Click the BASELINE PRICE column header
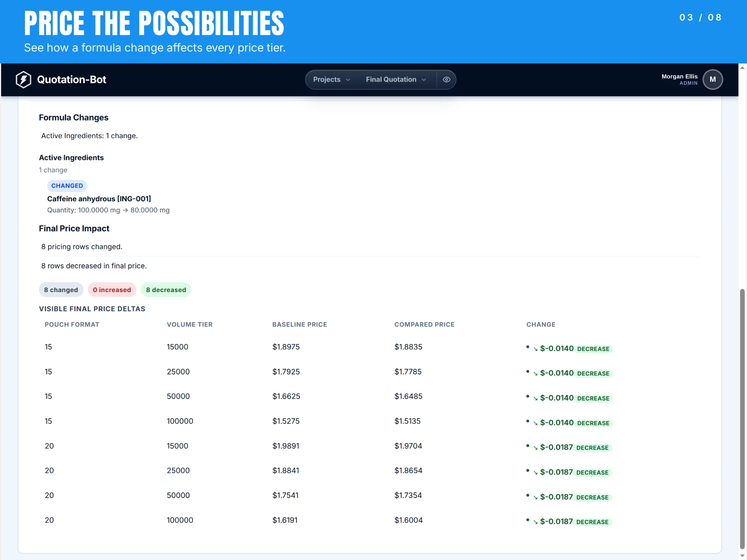 (300, 324)
